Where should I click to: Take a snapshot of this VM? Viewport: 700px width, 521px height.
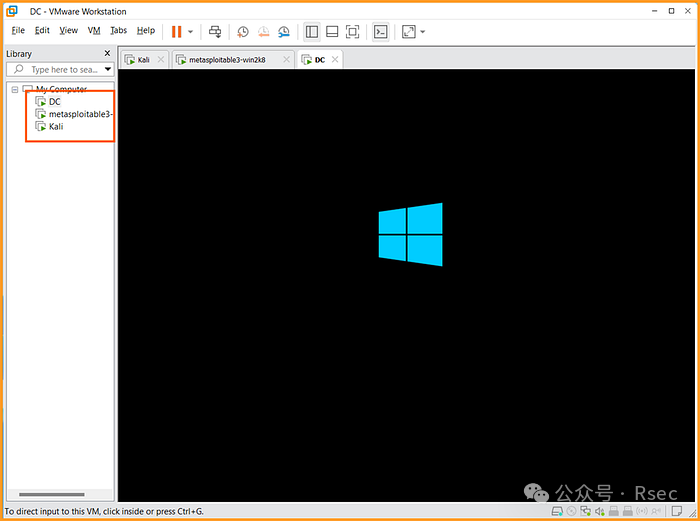[243, 32]
